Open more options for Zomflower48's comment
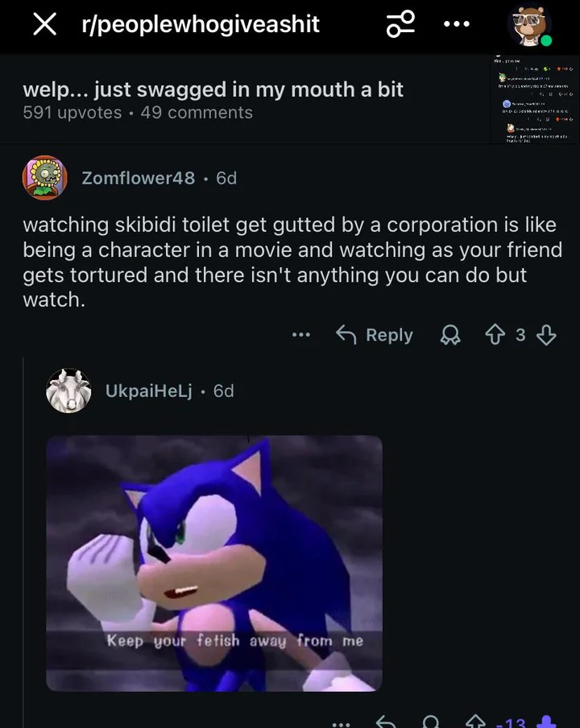Image resolution: width=580 pixels, height=728 pixels. click(x=301, y=335)
